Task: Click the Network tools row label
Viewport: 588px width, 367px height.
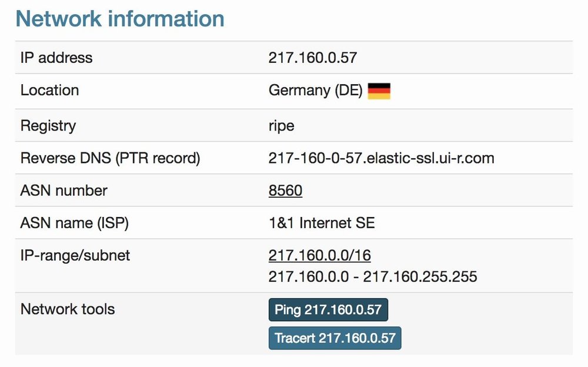Action: point(68,309)
